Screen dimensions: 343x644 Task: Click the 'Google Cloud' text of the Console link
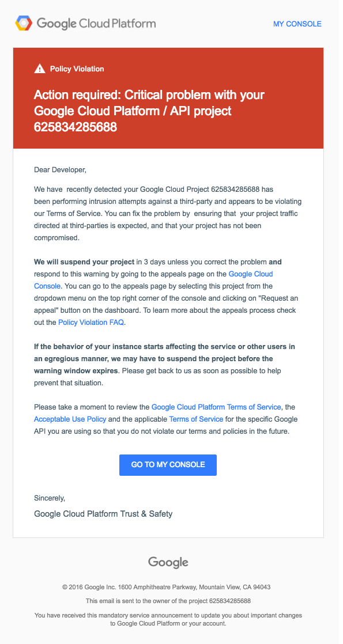click(250, 274)
